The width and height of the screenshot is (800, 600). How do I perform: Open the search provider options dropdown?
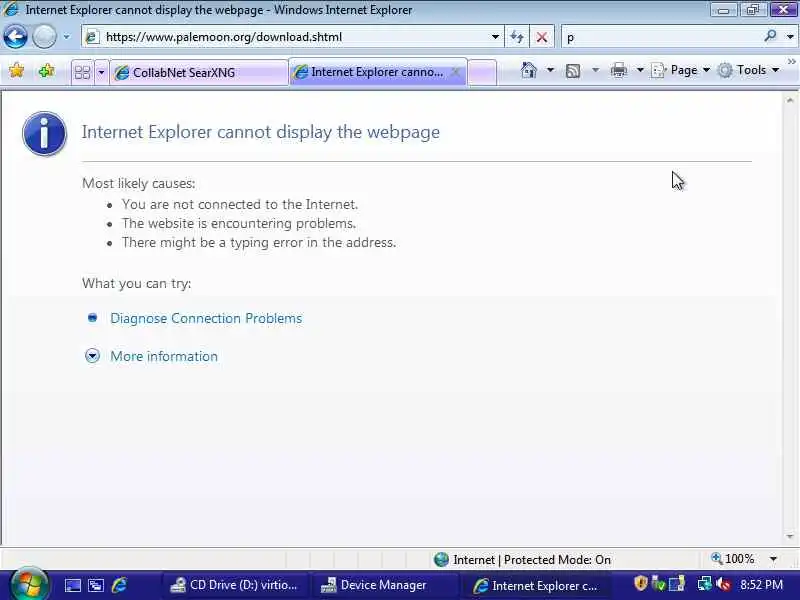point(790,37)
